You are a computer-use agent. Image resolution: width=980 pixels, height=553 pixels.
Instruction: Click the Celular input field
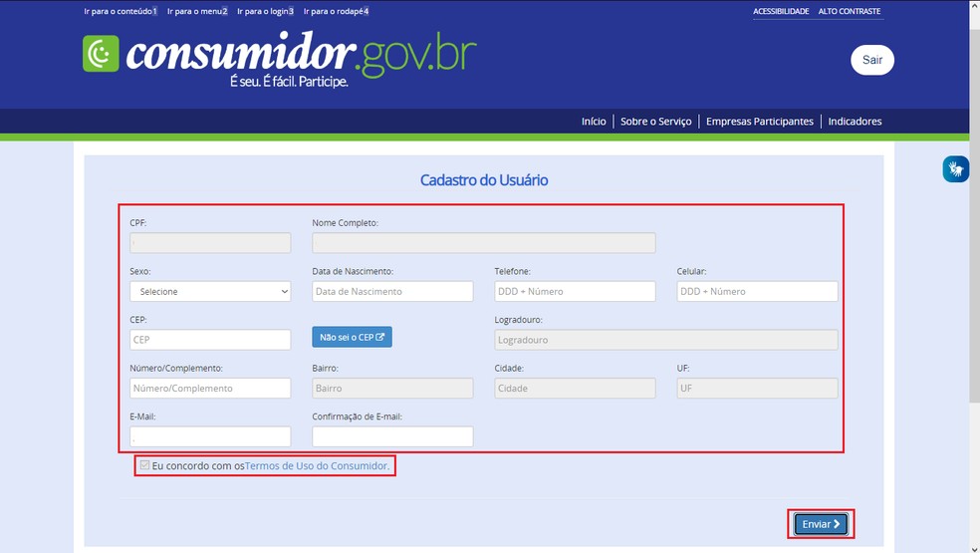[x=757, y=292]
